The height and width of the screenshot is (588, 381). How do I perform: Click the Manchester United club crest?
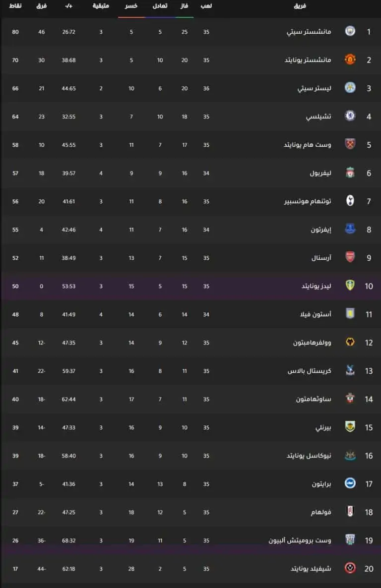(x=350, y=59)
